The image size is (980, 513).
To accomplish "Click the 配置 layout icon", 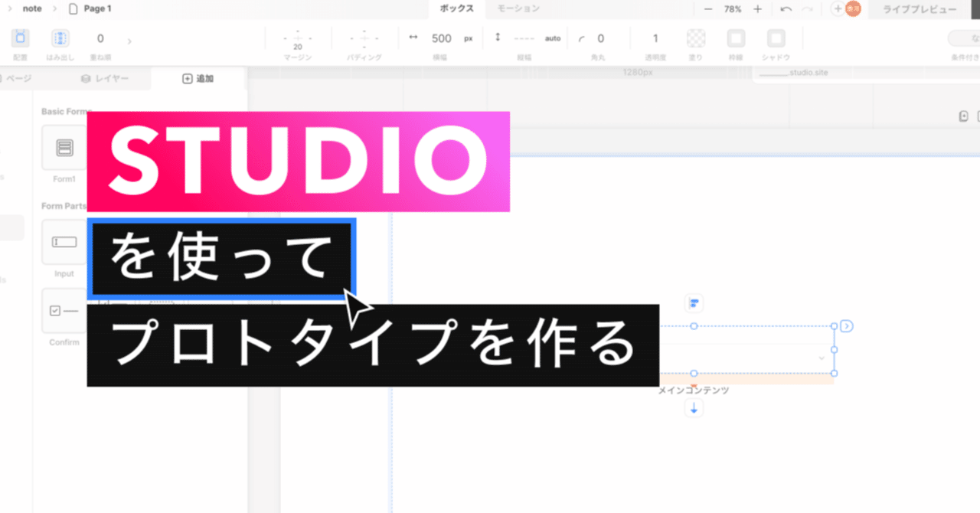I will [x=21, y=38].
